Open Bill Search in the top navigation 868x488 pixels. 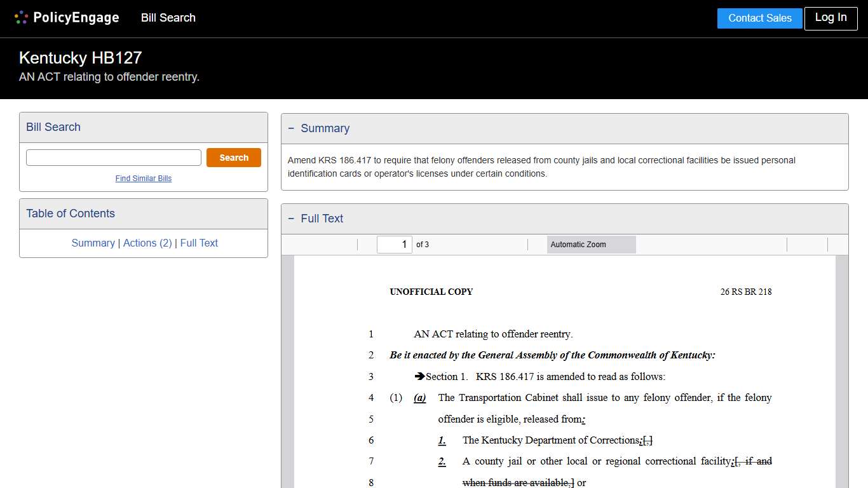tap(168, 18)
